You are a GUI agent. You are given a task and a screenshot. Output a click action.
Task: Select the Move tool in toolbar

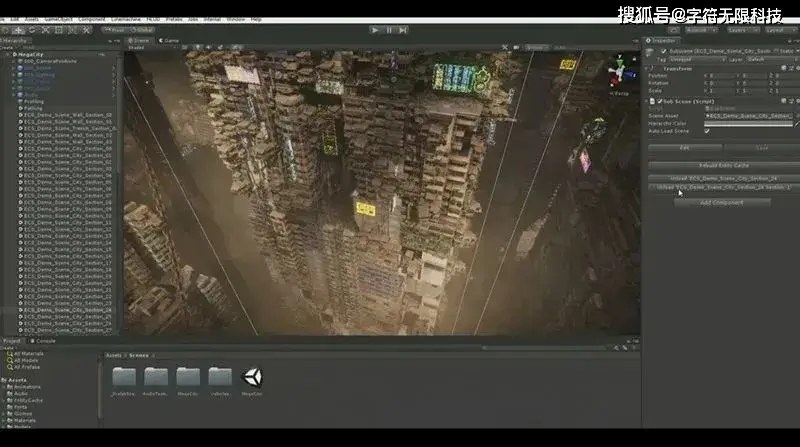tap(18, 30)
